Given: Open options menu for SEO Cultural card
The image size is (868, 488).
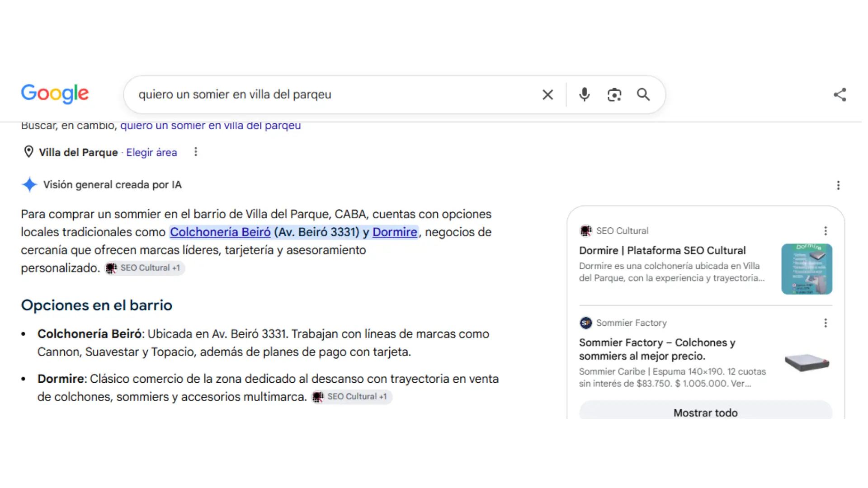Looking at the screenshot, I should pos(826,231).
